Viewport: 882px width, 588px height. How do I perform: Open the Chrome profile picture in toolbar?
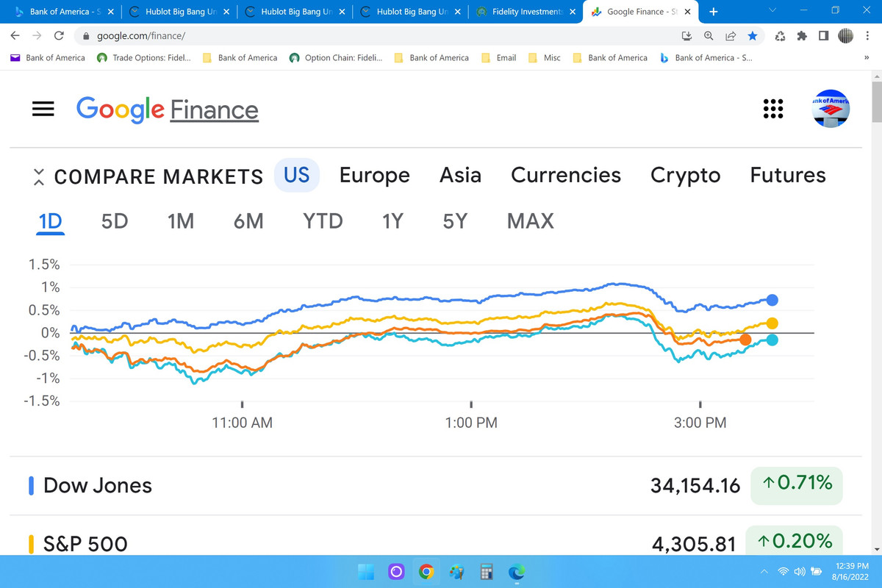pos(845,35)
